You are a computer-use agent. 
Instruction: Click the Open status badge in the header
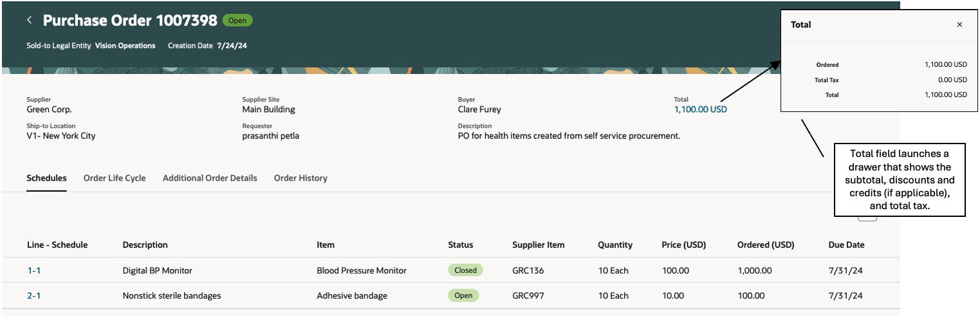coord(237,21)
